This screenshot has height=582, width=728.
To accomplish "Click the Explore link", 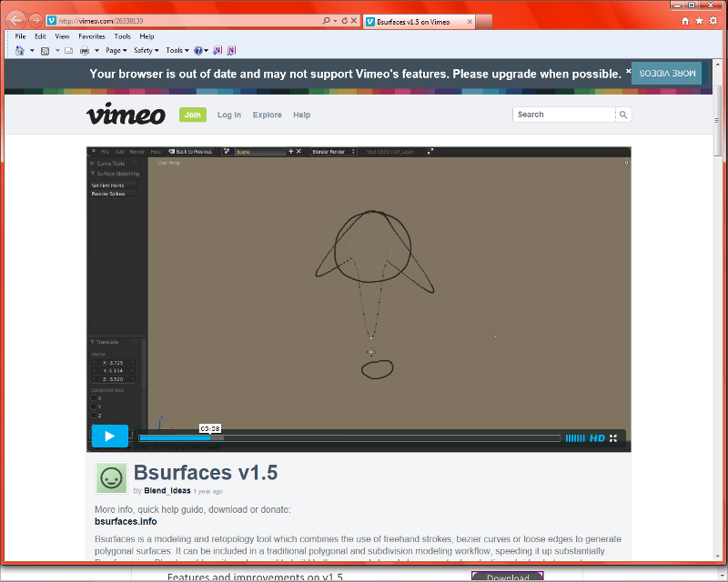I will point(267,115).
